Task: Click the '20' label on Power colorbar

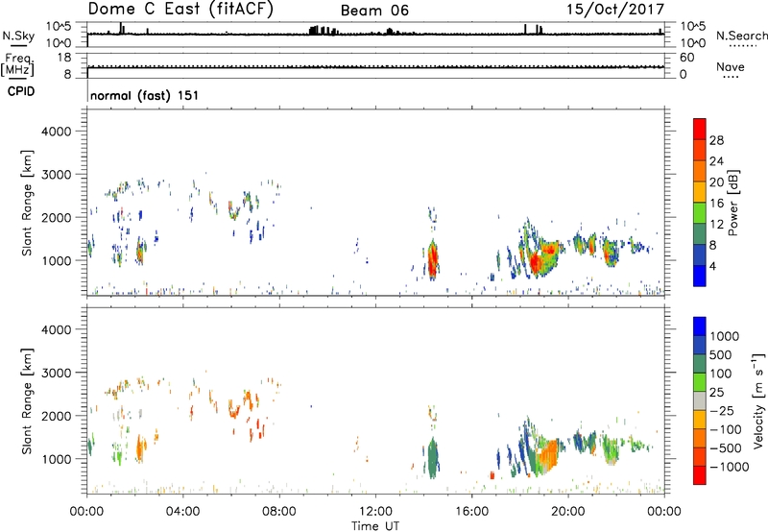Action: pos(716,182)
